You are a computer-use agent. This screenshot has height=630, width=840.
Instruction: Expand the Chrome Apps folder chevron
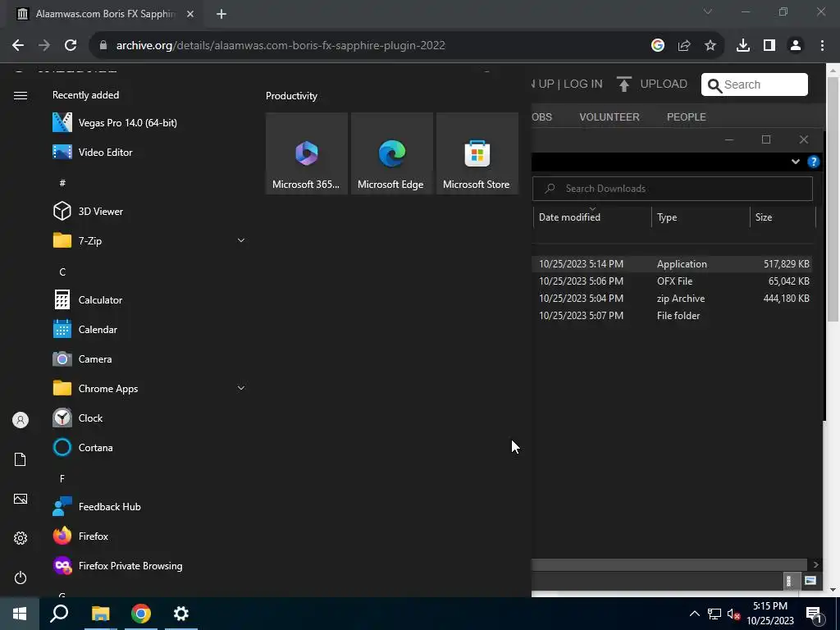[x=241, y=388]
